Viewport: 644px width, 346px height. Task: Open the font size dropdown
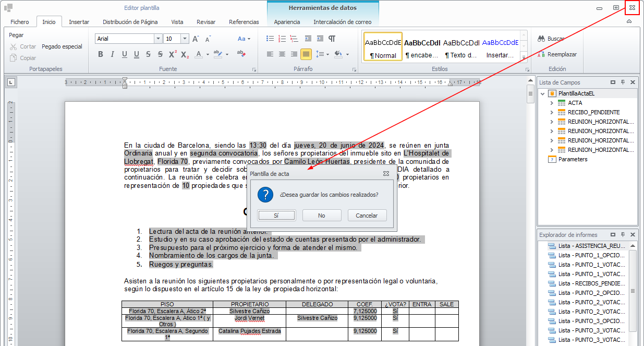pos(185,39)
